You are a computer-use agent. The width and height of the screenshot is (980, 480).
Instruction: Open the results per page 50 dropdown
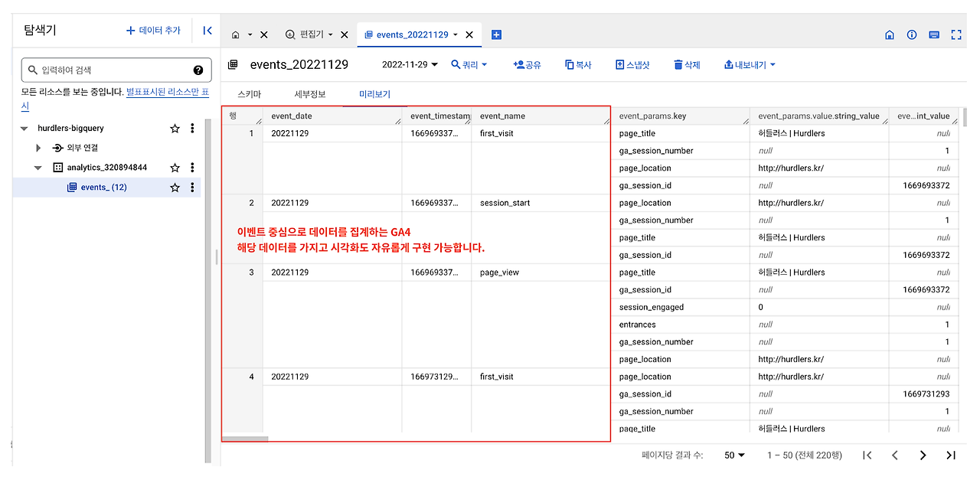pyautogui.click(x=734, y=455)
